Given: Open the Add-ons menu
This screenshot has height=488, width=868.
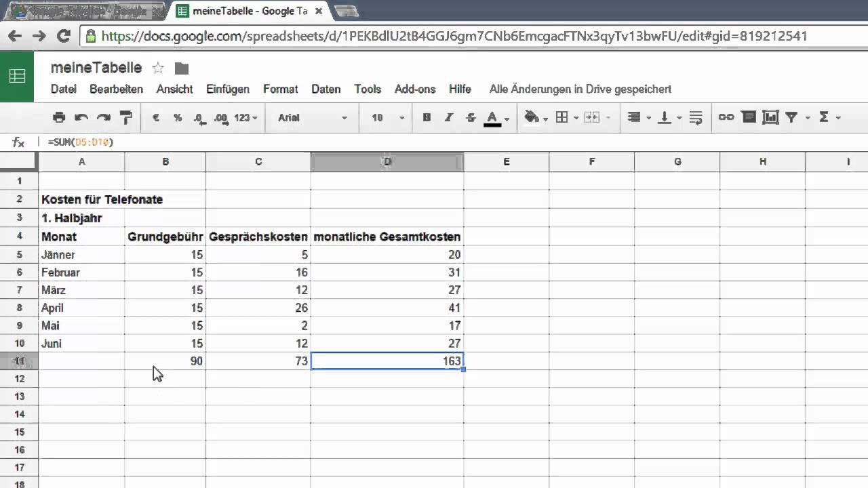Looking at the screenshot, I should click(415, 89).
